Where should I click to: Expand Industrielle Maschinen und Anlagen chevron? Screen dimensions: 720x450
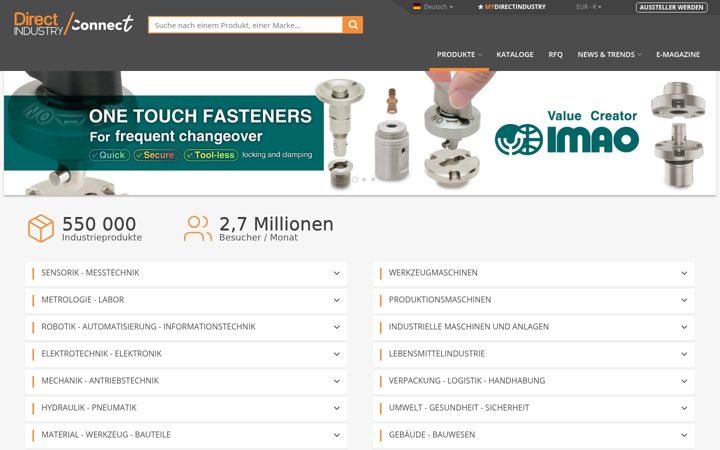[x=684, y=327]
